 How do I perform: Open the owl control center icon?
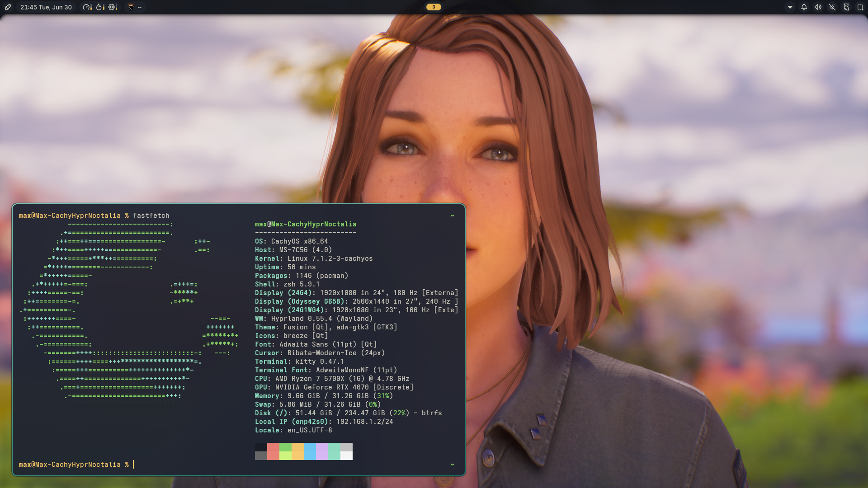click(x=846, y=7)
